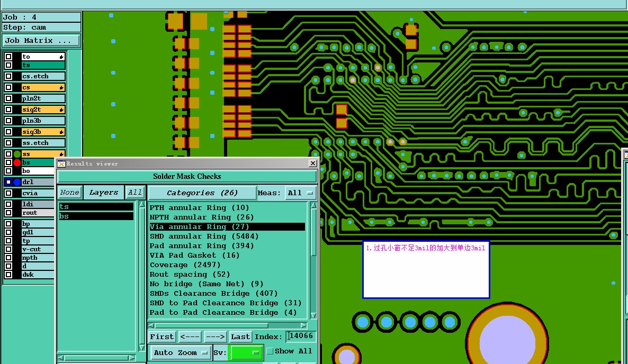The image size is (628, 364).
Task: Toggle the checkbox for layer 'cs.etch'
Action: [8, 76]
